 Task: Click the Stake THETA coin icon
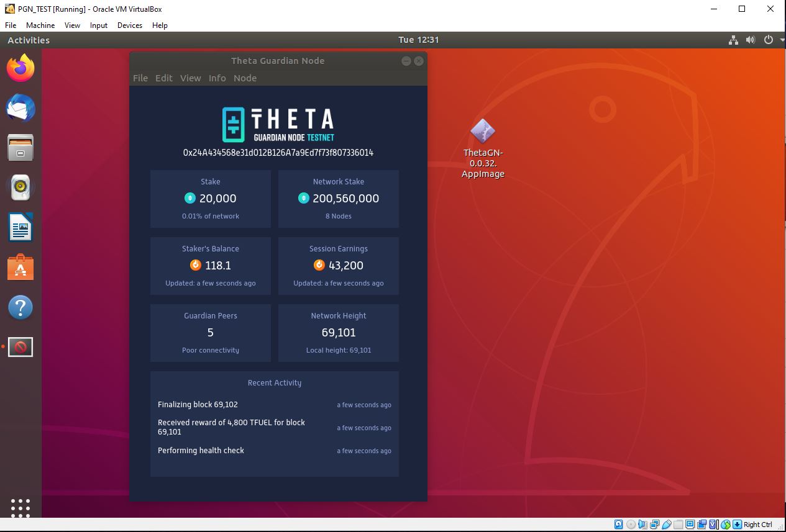coord(190,198)
